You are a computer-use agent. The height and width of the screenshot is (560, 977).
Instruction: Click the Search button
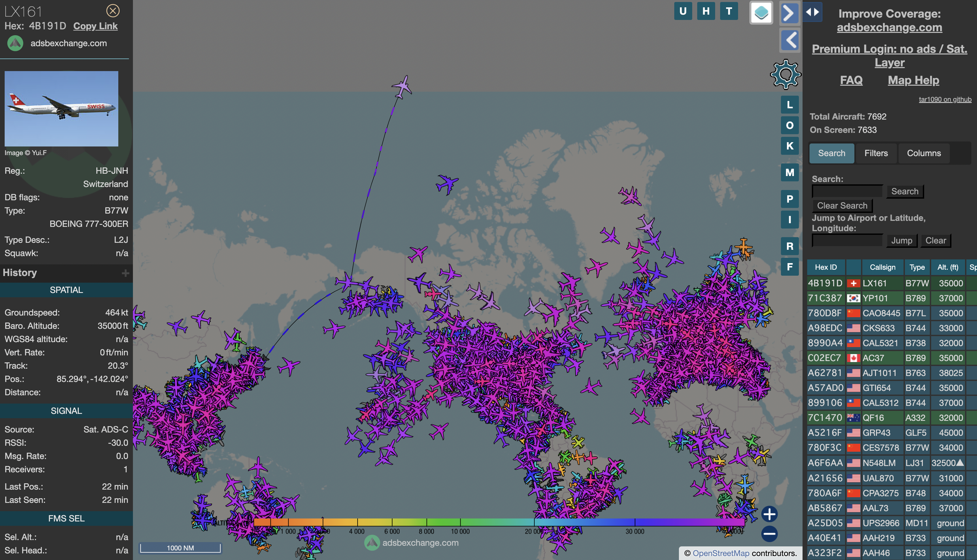click(x=904, y=191)
